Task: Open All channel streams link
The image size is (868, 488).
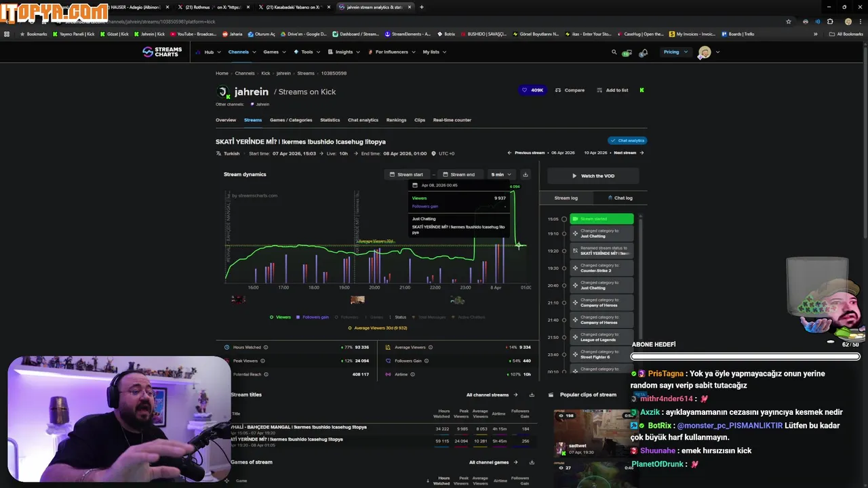Action: 492,394
